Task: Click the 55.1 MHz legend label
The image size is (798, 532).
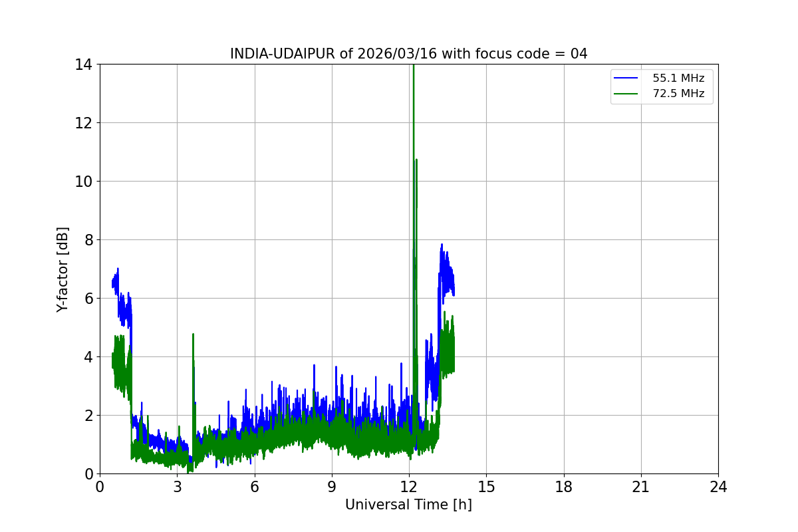Action: 678,78
